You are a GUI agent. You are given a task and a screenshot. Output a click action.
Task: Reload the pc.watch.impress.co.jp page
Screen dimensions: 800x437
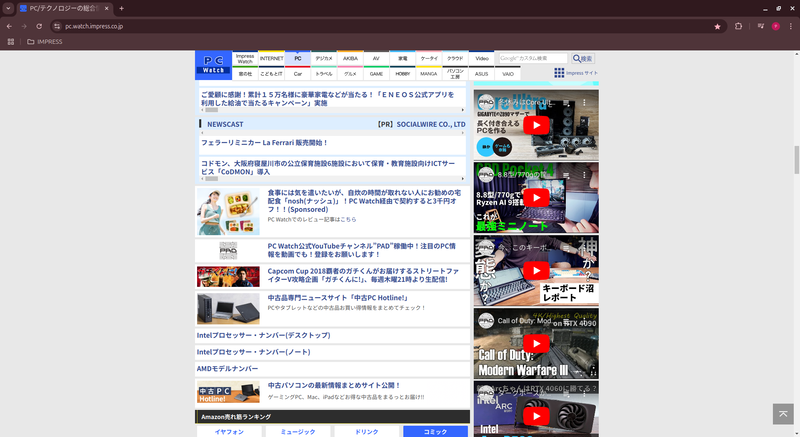(x=39, y=26)
